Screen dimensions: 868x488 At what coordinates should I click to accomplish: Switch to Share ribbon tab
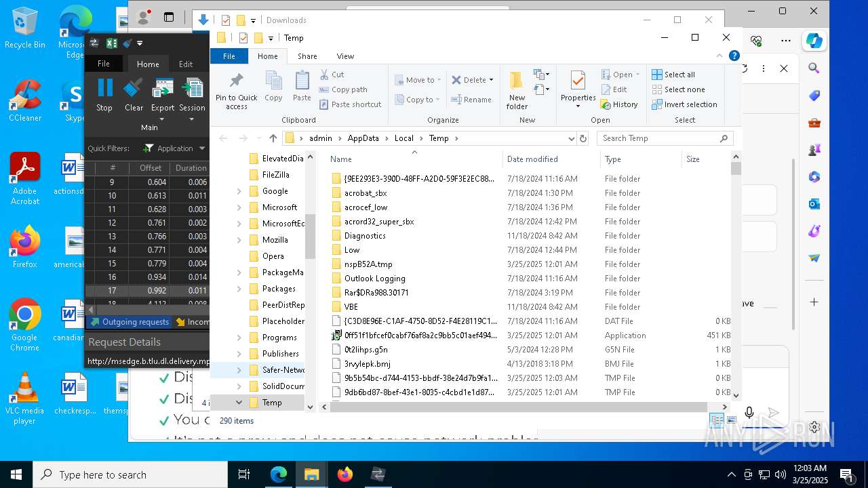pos(307,56)
